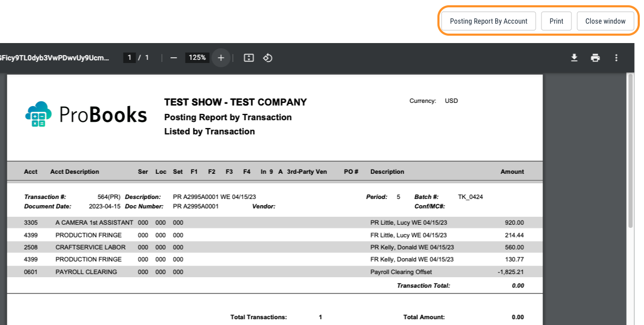Click the USD currency value

(x=451, y=101)
